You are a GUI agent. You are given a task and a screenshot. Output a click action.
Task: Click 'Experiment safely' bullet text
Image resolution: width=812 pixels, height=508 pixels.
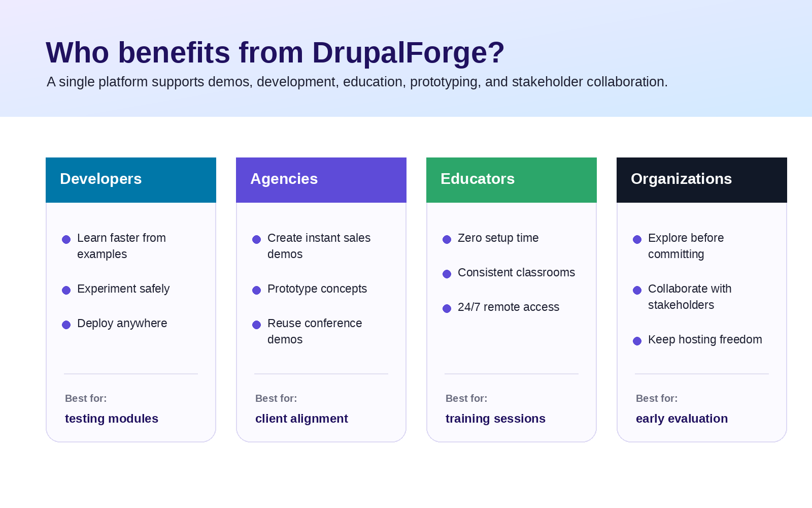coord(123,289)
